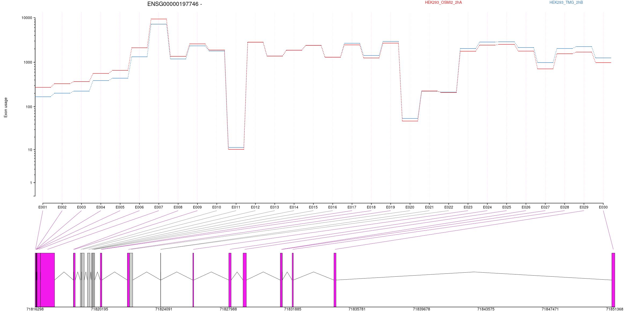644x322 pixels.
Task: Click exon label E028
Action: [565, 207]
